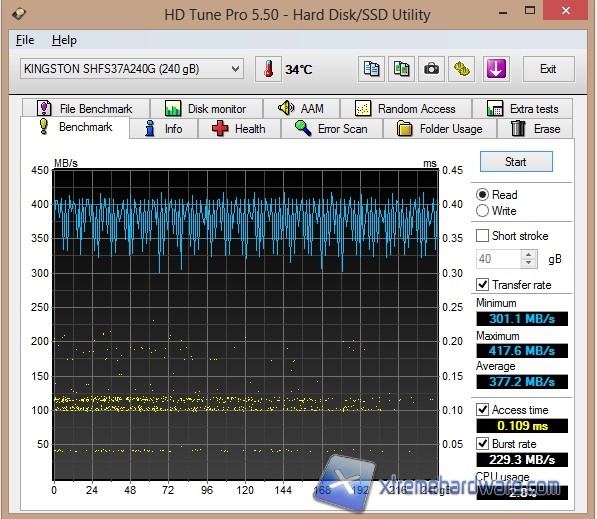This screenshot has height=519, width=597.
Task: Toggle the Burst rate checkbox
Action: (482, 444)
